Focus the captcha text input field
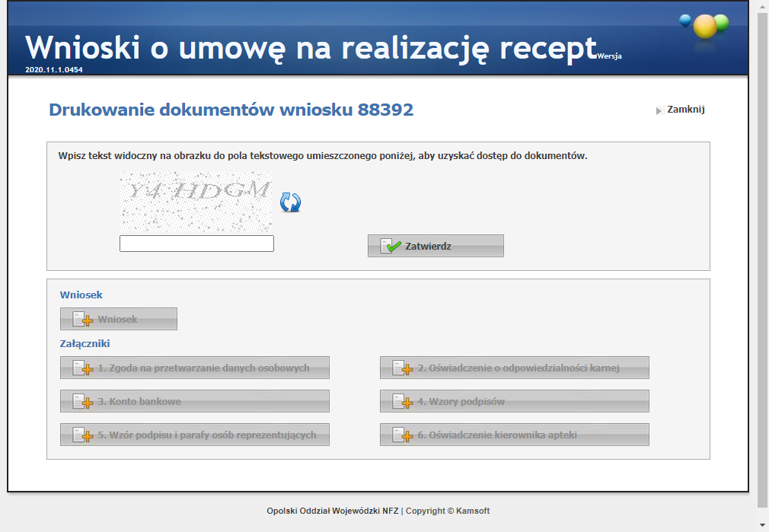Viewport: 769px width, 532px height. pyautogui.click(x=196, y=244)
